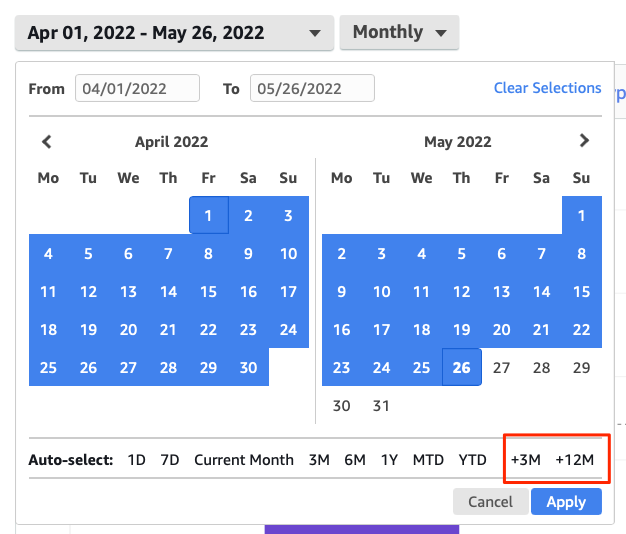Go to previous month using left arrow
The width and height of the screenshot is (626, 534).
(47, 142)
